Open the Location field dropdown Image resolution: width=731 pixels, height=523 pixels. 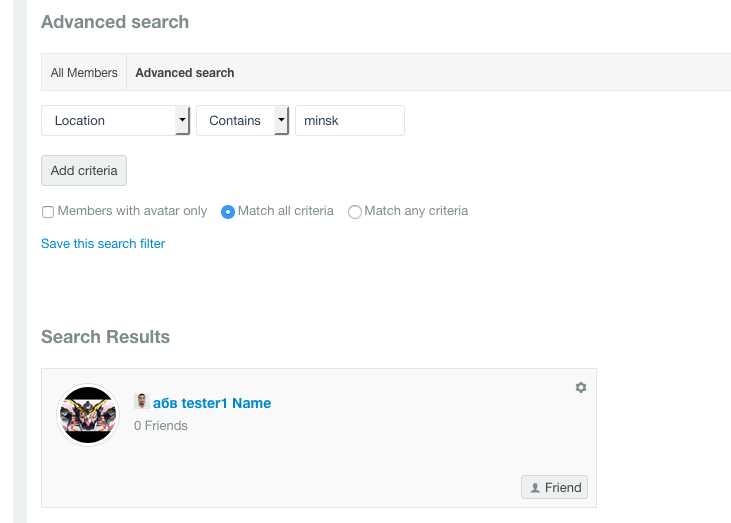pyautogui.click(x=116, y=121)
